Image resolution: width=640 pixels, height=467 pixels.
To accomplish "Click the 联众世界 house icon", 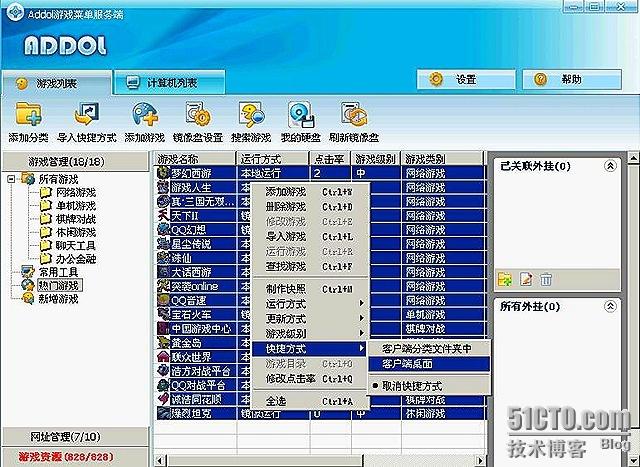I will coord(163,356).
